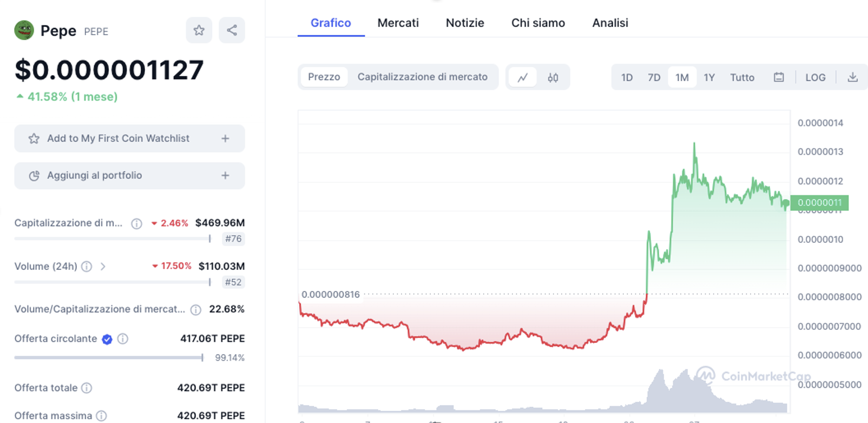Open the Notizie tab
The image size is (868, 423).
tap(465, 23)
